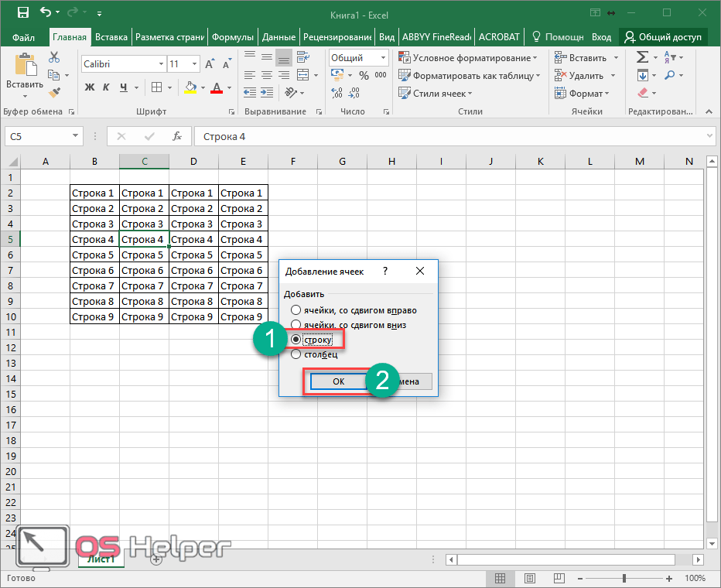Click the Undo arrow icon
The width and height of the screenshot is (721, 588).
46,13
